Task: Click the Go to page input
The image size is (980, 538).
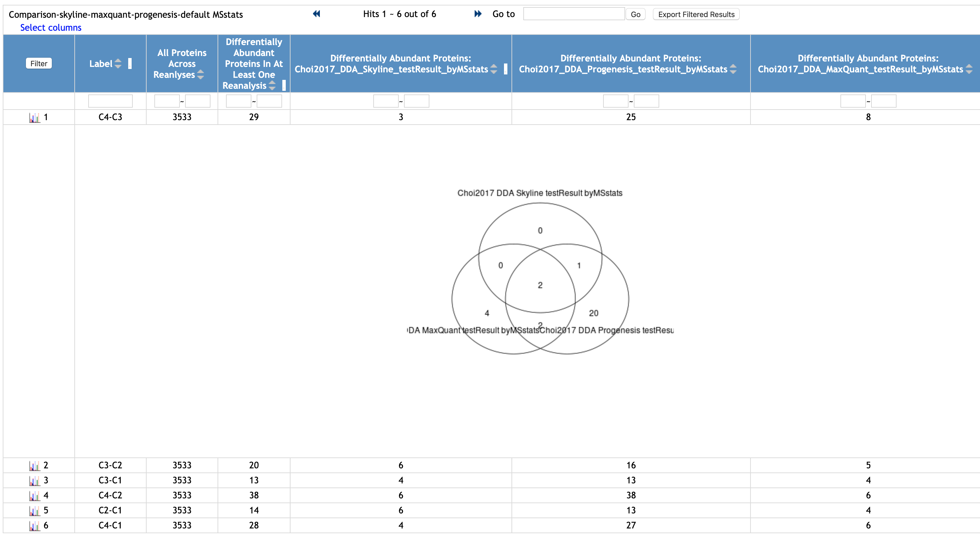Action: (x=574, y=14)
